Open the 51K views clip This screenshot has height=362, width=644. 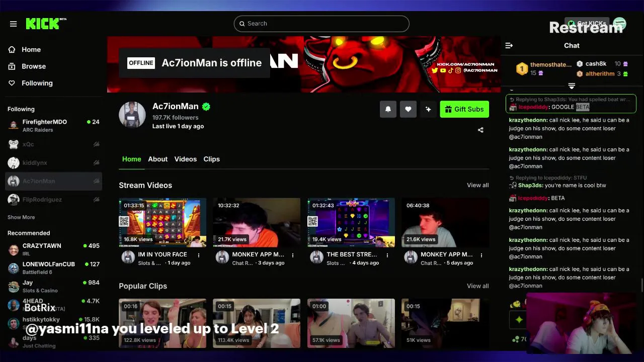pos(445,323)
